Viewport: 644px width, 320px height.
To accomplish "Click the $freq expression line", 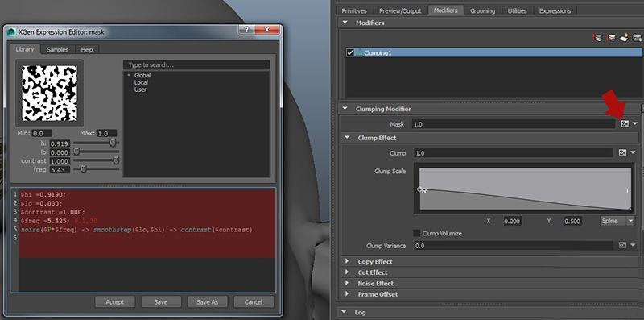I will tap(59, 221).
